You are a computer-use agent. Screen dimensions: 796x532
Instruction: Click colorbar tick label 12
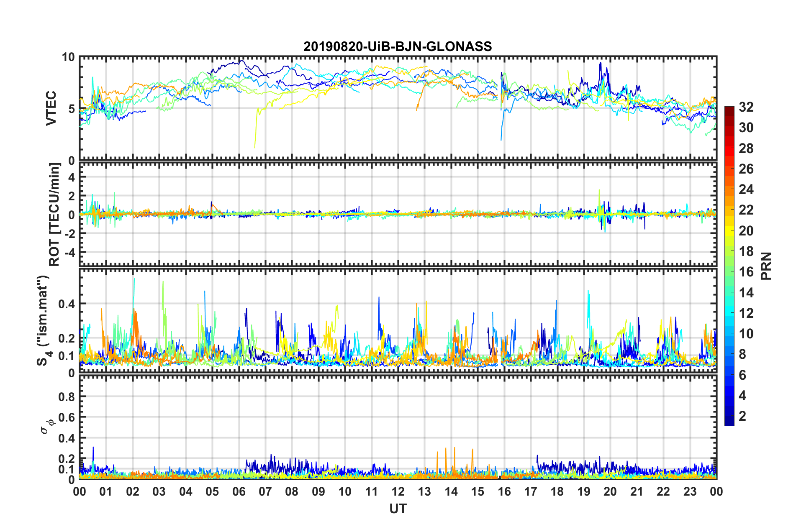746,313
